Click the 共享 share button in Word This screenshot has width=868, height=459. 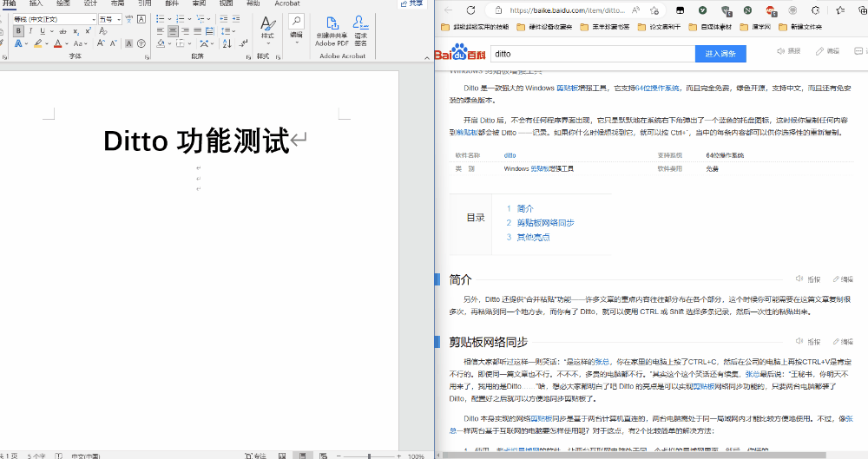[x=411, y=3]
